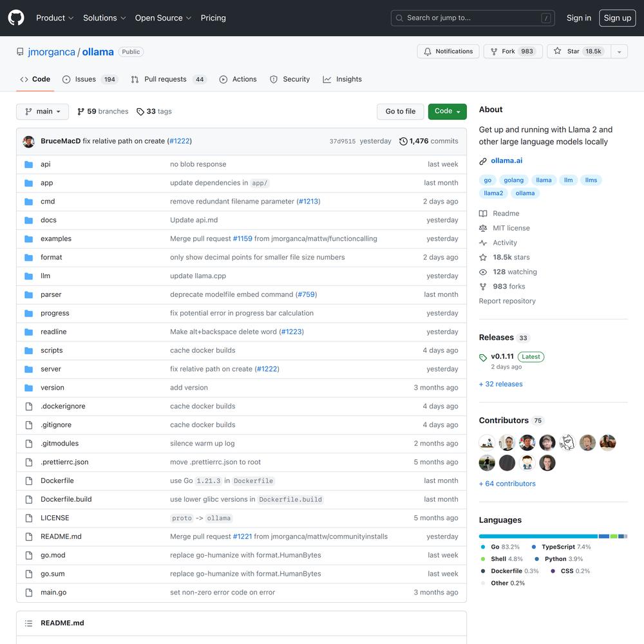Open the + 64 contributors link
The image size is (644, 644).
(x=507, y=484)
